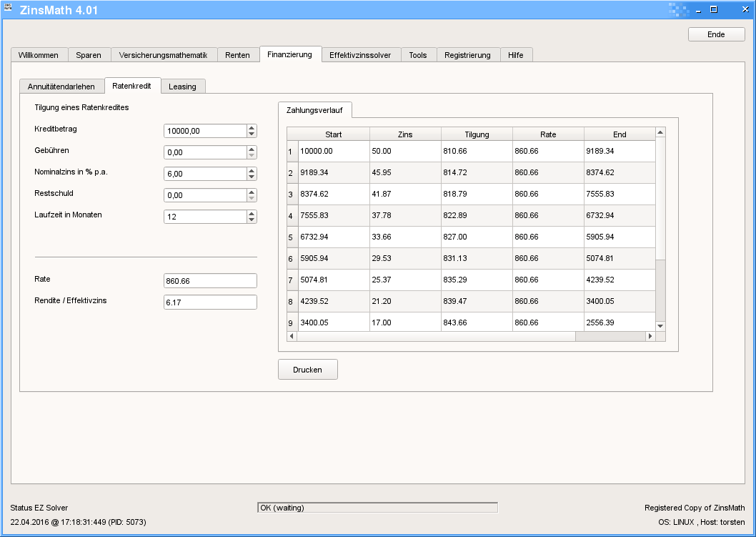
Task: Click the Rate result field
Action: pyautogui.click(x=209, y=281)
